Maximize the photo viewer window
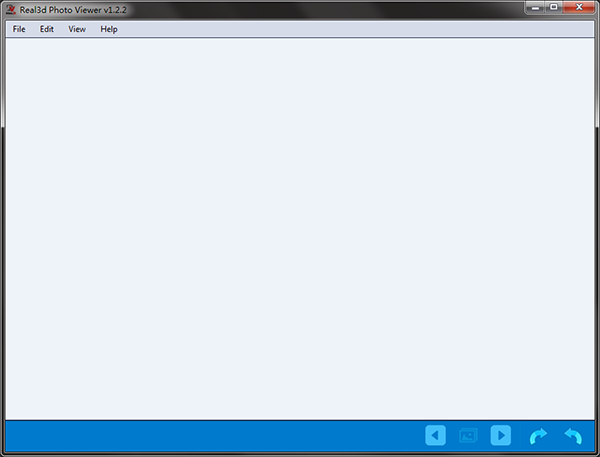This screenshot has width=600, height=457. [x=553, y=8]
